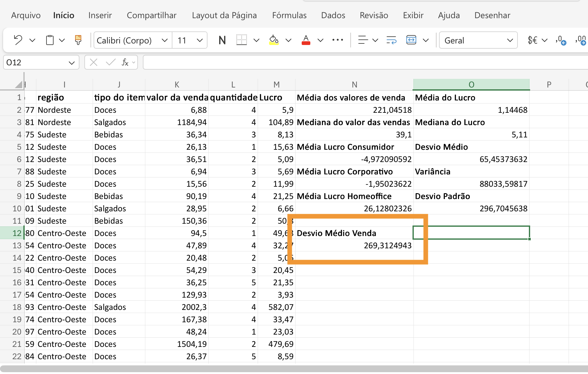This screenshot has height=374, width=588.
Task: Open the Compartilhar tab
Action: tap(151, 15)
